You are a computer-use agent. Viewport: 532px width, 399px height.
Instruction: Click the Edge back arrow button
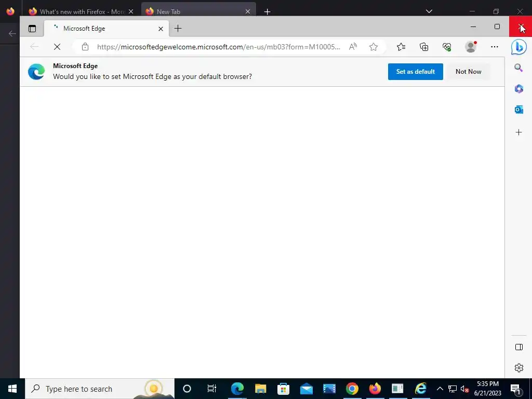click(x=34, y=47)
